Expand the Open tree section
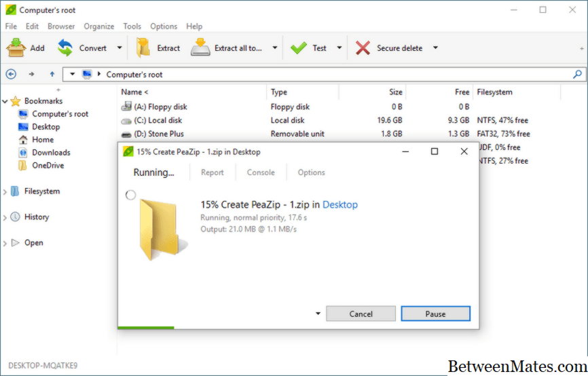This screenshot has height=376, width=588. click(5, 243)
